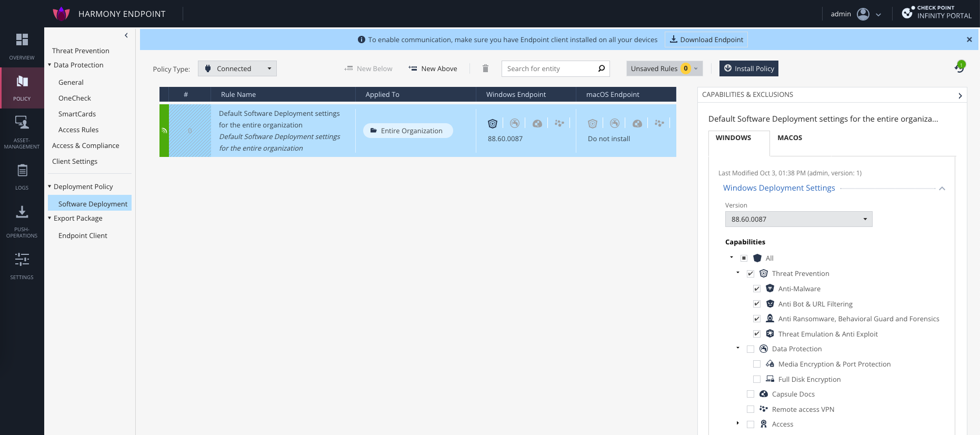Click the Install Policy button
The width and height of the screenshot is (980, 435).
coord(748,68)
